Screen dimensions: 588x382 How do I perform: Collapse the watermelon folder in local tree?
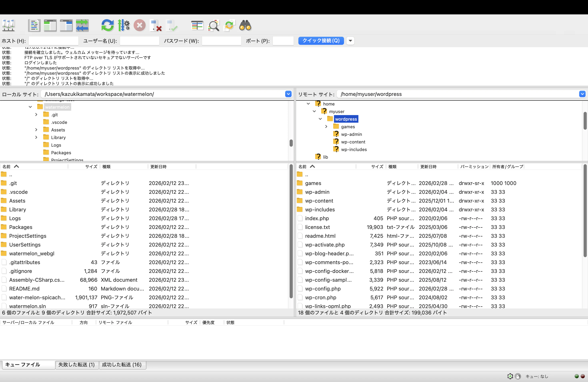[x=30, y=107]
